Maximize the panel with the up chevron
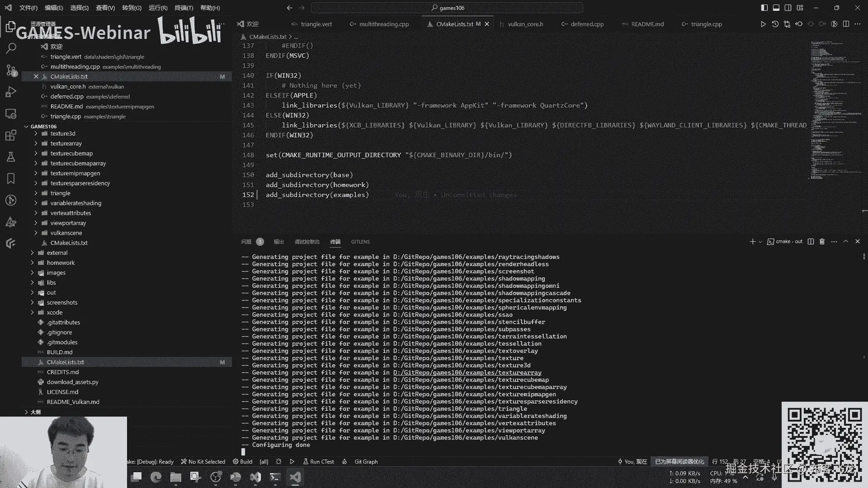 (846, 242)
